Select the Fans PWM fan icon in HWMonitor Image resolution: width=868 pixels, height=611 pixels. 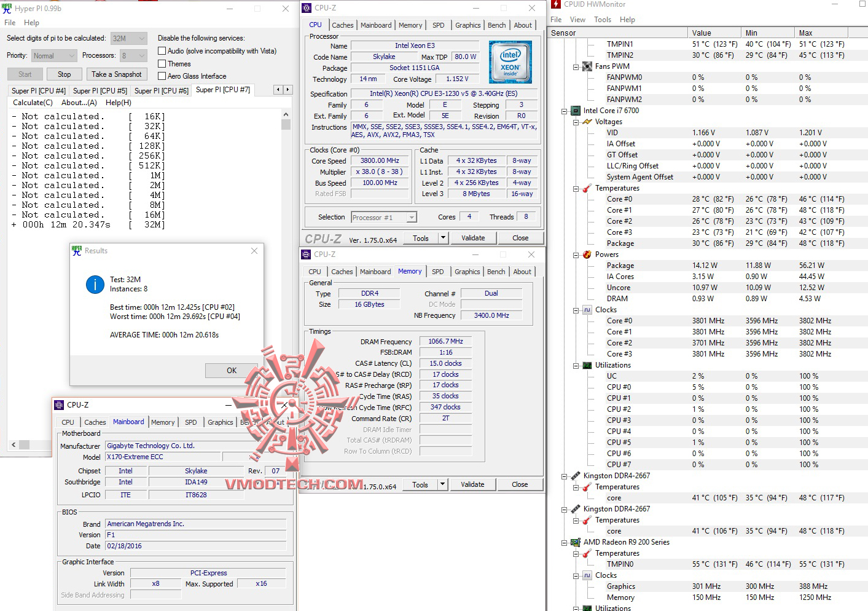coord(587,66)
